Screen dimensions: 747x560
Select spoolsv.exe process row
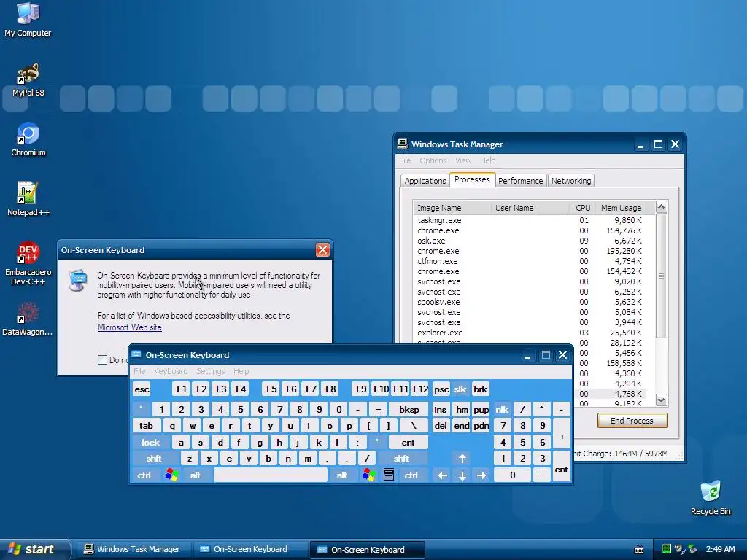pyautogui.click(x=530, y=302)
